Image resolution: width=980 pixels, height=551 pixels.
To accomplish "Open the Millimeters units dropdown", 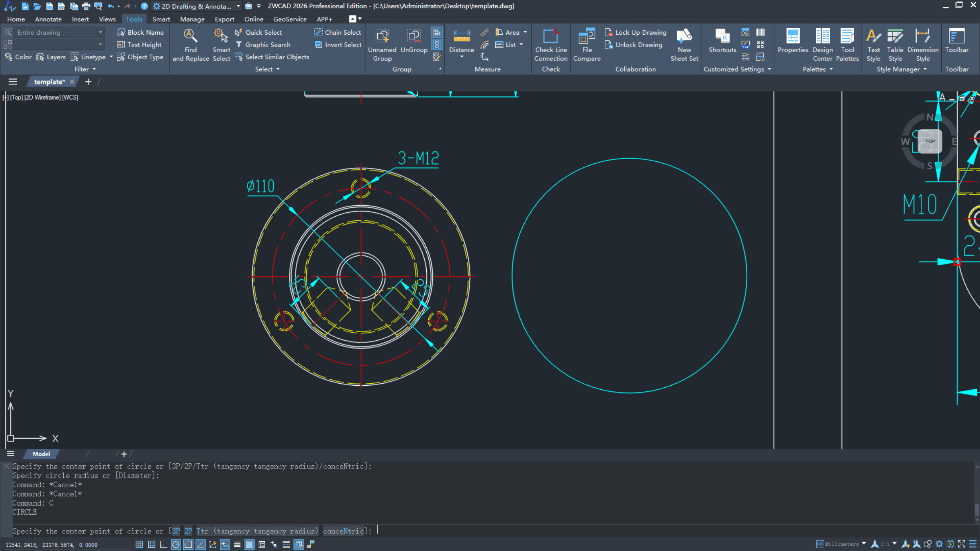I will pyautogui.click(x=863, y=544).
